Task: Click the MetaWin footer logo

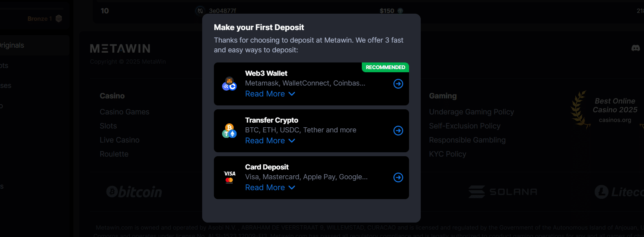Action: pos(120,48)
